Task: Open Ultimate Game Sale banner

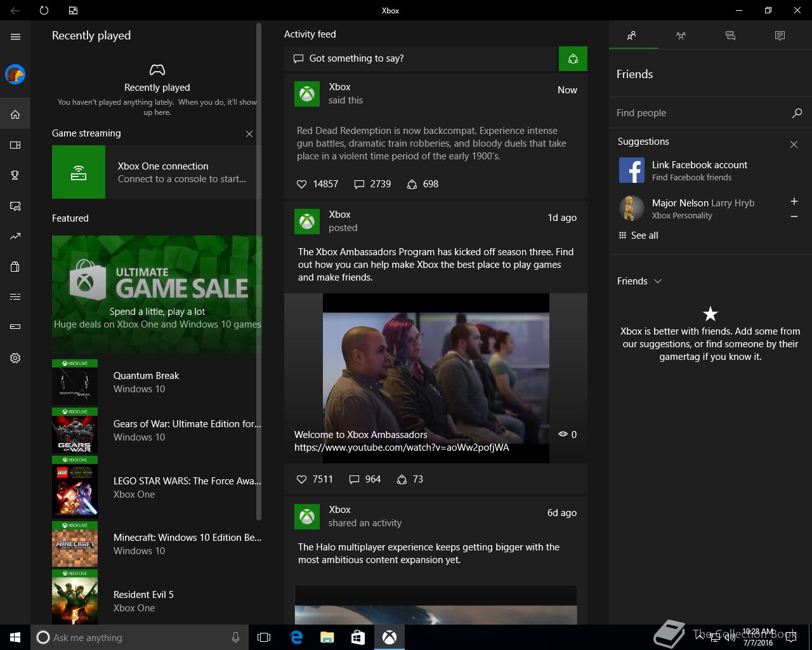Action: [157, 295]
